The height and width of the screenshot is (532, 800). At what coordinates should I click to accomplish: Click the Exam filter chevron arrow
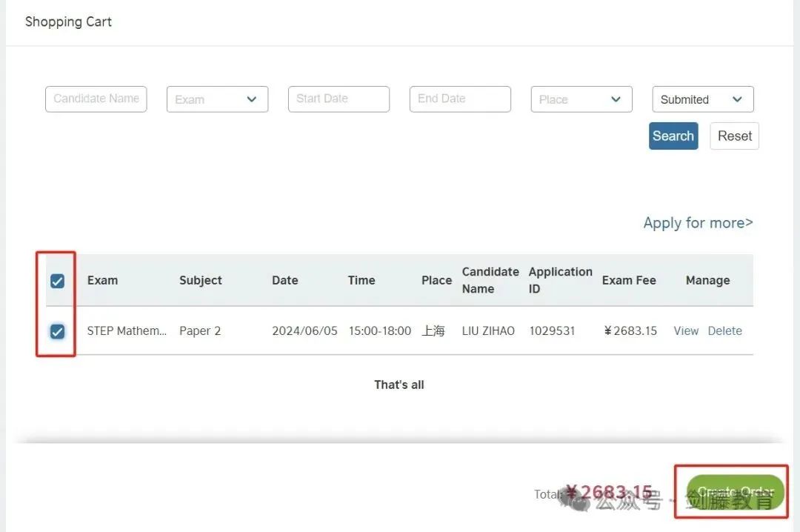tap(252, 99)
